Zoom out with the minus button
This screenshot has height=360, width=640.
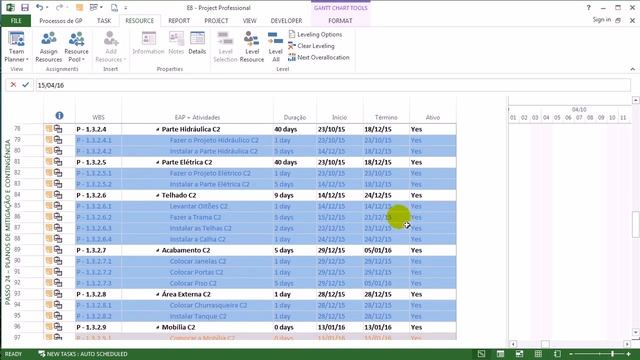[x=571, y=354]
